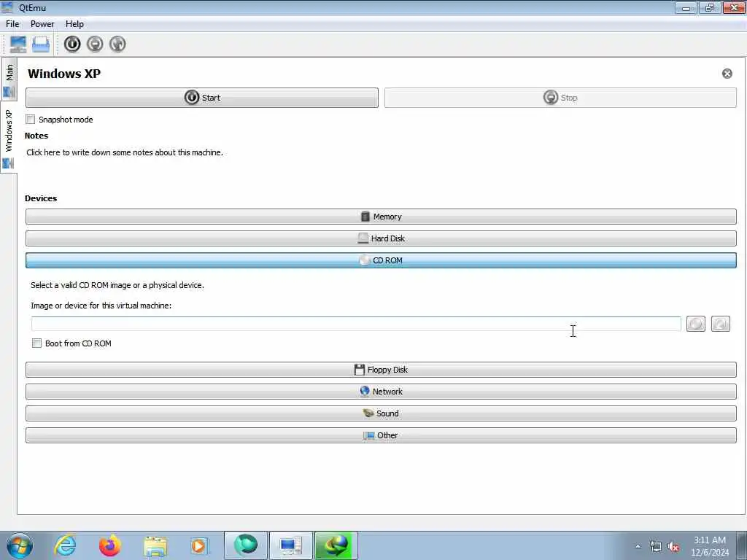The height and width of the screenshot is (560, 747).
Task: Select CD image file browse button
Action: [695, 324]
